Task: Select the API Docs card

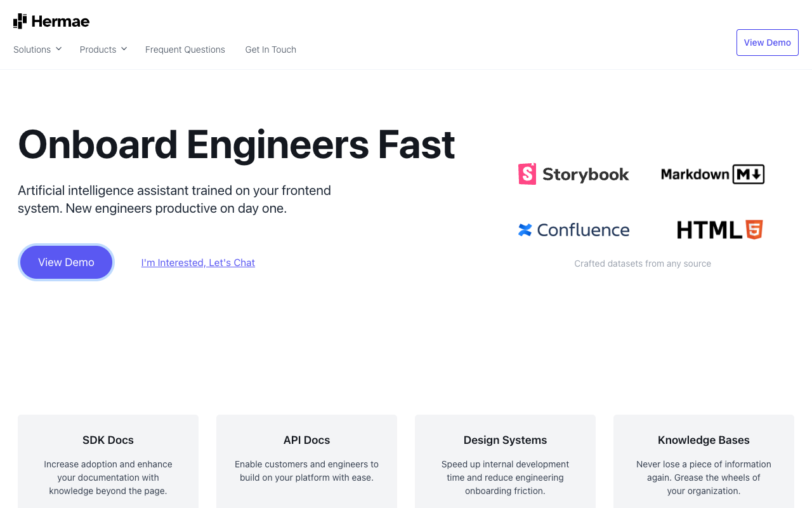Action: pos(306,461)
